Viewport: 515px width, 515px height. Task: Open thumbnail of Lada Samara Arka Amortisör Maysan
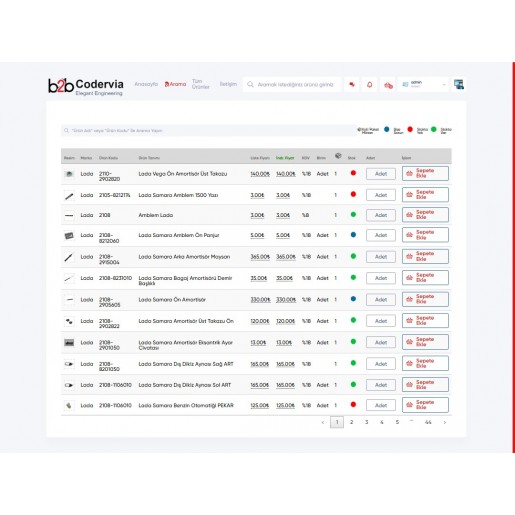[69, 257]
